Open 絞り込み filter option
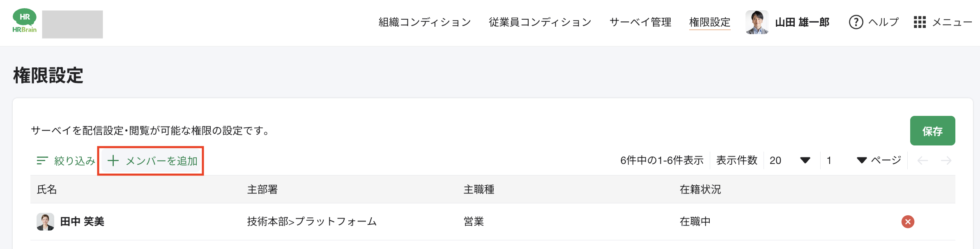The width and height of the screenshot is (980, 249). (x=66, y=161)
